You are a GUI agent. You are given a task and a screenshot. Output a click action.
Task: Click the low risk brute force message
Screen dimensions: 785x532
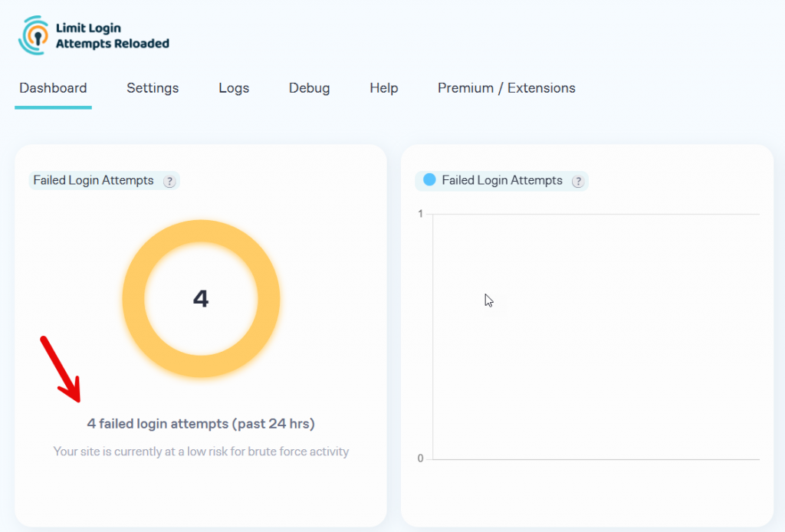pyautogui.click(x=201, y=452)
